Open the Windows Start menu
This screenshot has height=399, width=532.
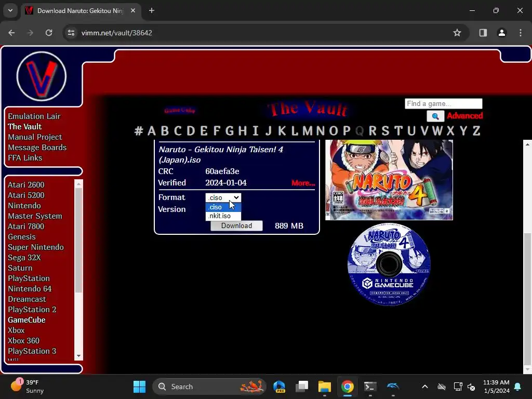point(139,387)
